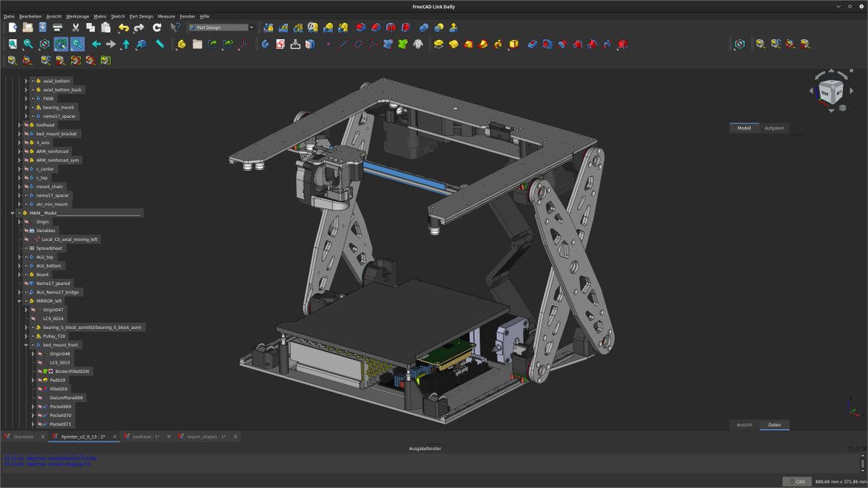Click the Pocket blue-red icon
The width and height of the screenshot is (868, 488).
click(532, 44)
